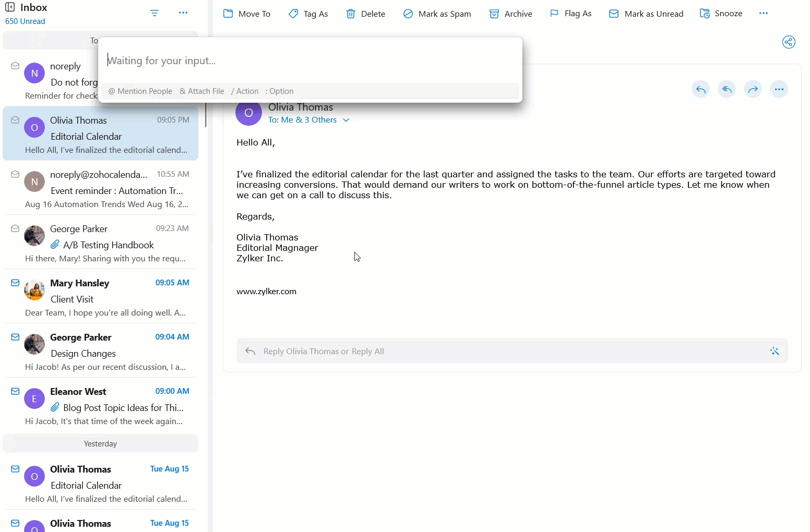Click the noreply sender avatar
This screenshot has width=810, height=532.
coord(34,74)
